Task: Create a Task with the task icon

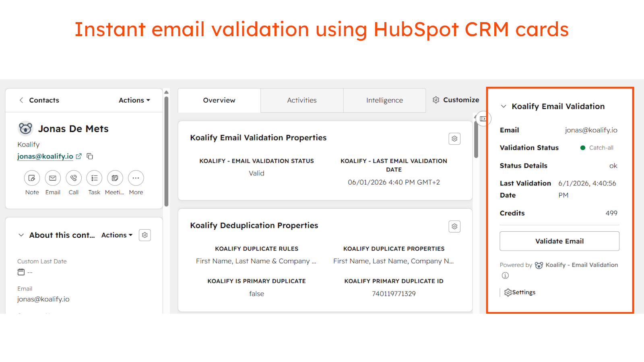Action: point(94,178)
